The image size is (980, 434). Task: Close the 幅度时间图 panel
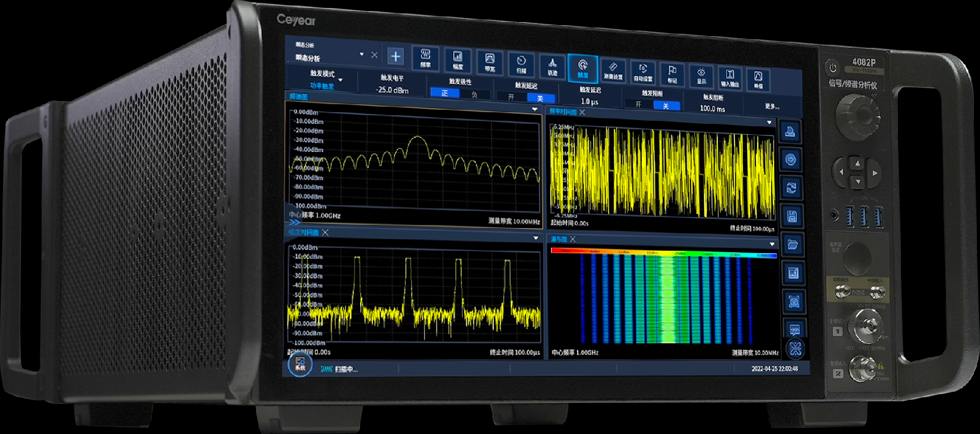click(325, 233)
